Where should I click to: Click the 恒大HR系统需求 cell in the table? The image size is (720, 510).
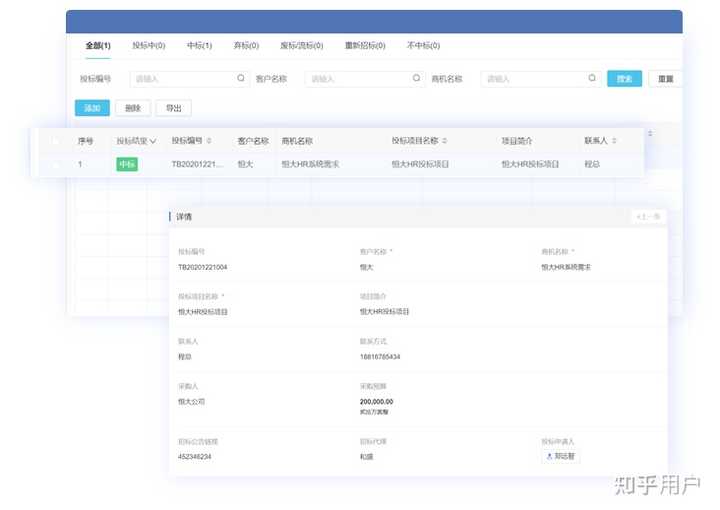click(310, 164)
